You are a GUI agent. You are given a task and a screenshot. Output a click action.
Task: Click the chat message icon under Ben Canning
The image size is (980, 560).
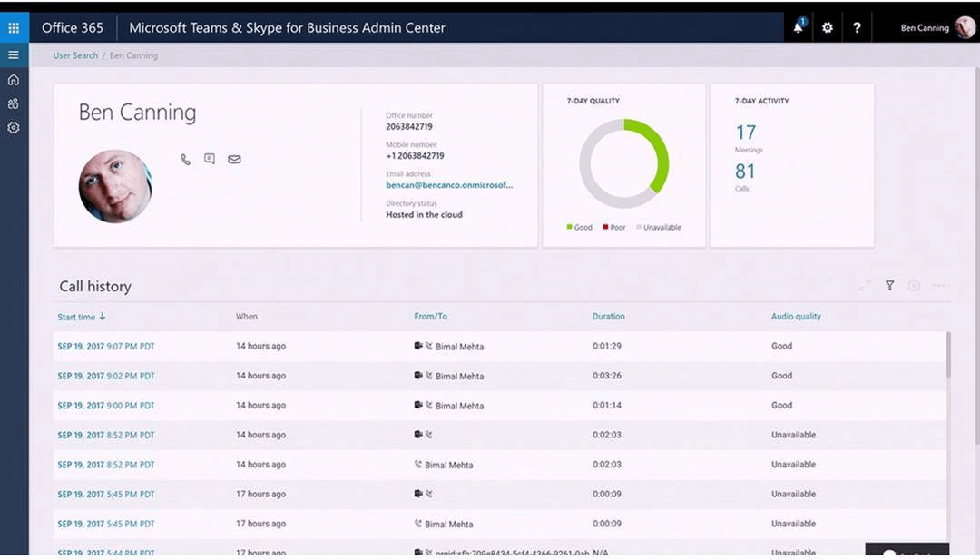click(x=210, y=160)
